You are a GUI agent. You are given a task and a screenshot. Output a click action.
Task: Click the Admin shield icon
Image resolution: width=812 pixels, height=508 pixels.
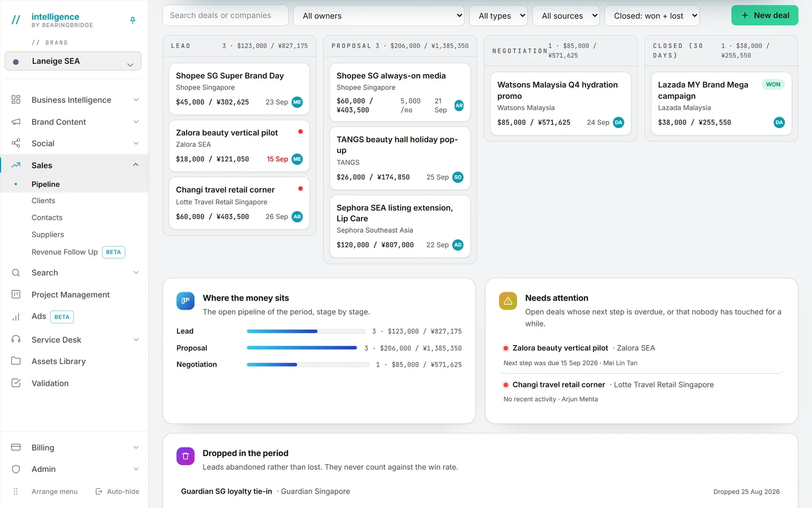(16, 469)
